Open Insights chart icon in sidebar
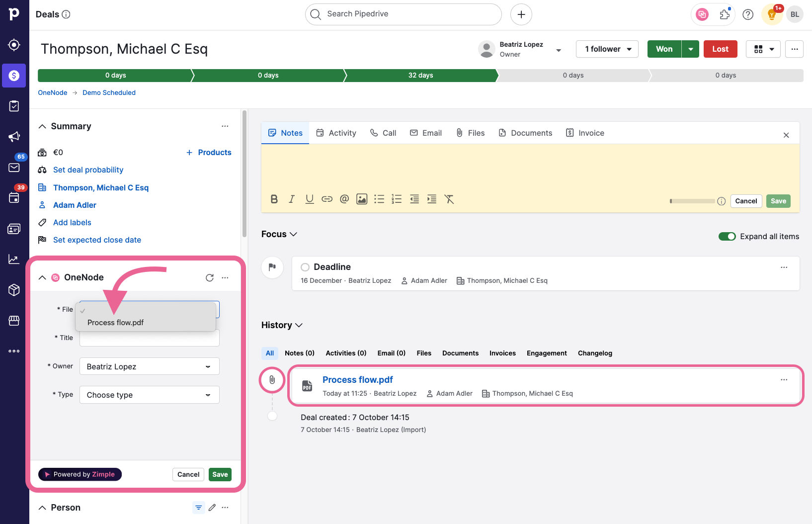The height and width of the screenshot is (524, 812). [x=14, y=259]
